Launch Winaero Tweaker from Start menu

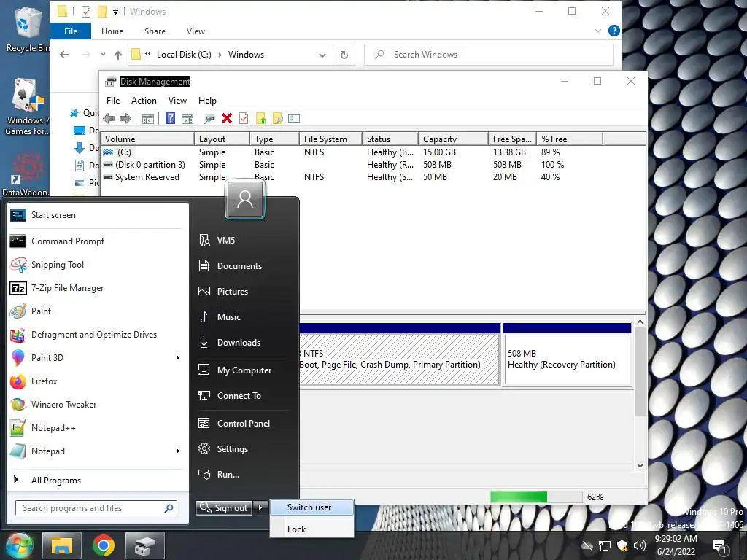tap(98, 404)
